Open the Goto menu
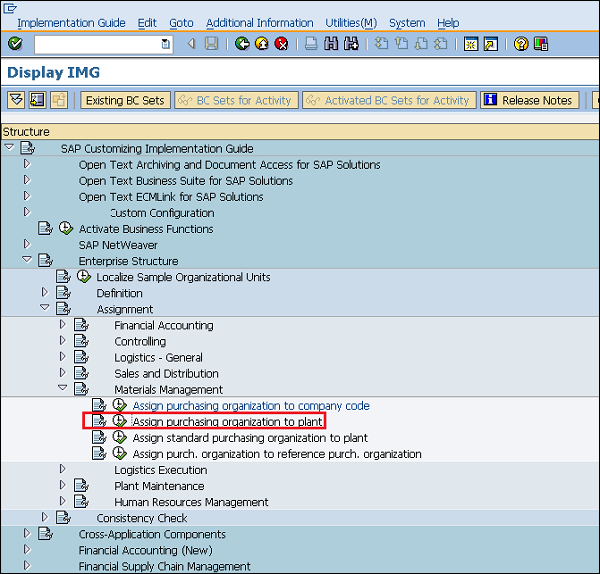The height and width of the screenshot is (574, 600). point(181,23)
